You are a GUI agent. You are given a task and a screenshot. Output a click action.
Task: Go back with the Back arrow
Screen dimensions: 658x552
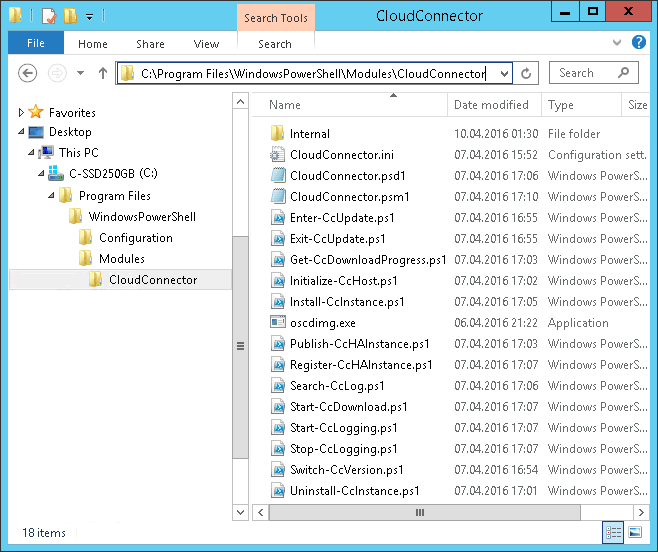coord(28,73)
